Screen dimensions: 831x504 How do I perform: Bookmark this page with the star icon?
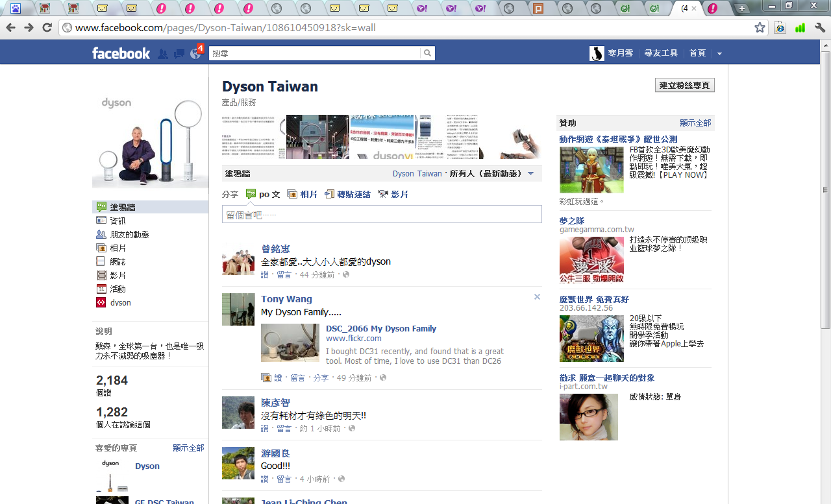pos(760,28)
